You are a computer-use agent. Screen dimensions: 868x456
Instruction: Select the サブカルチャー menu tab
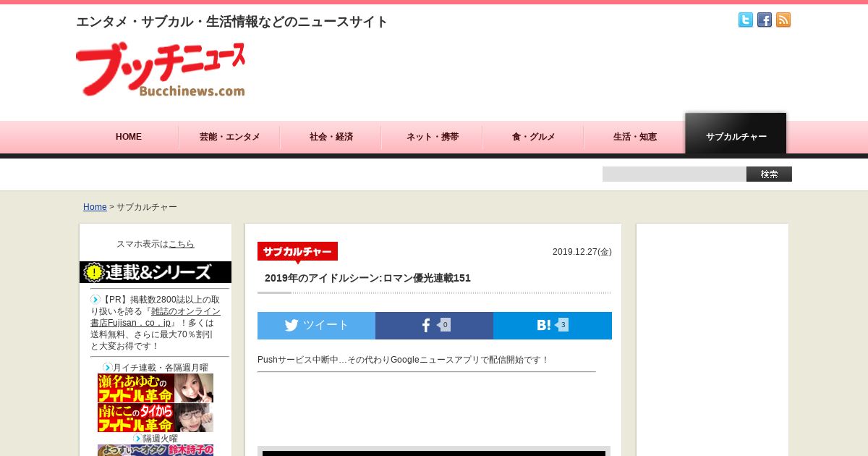click(x=736, y=134)
